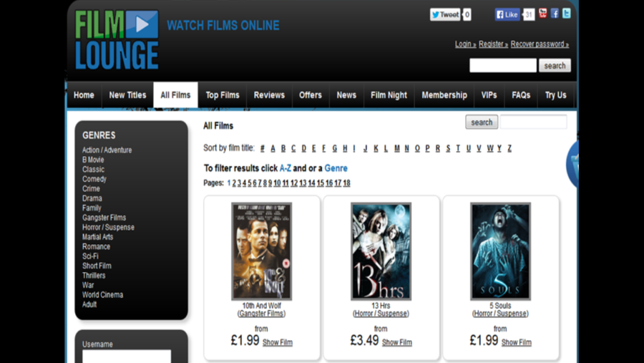Image resolution: width=644 pixels, height=363 pixels.
Task: Choose the Classic genre
Action: pos(93,170)
